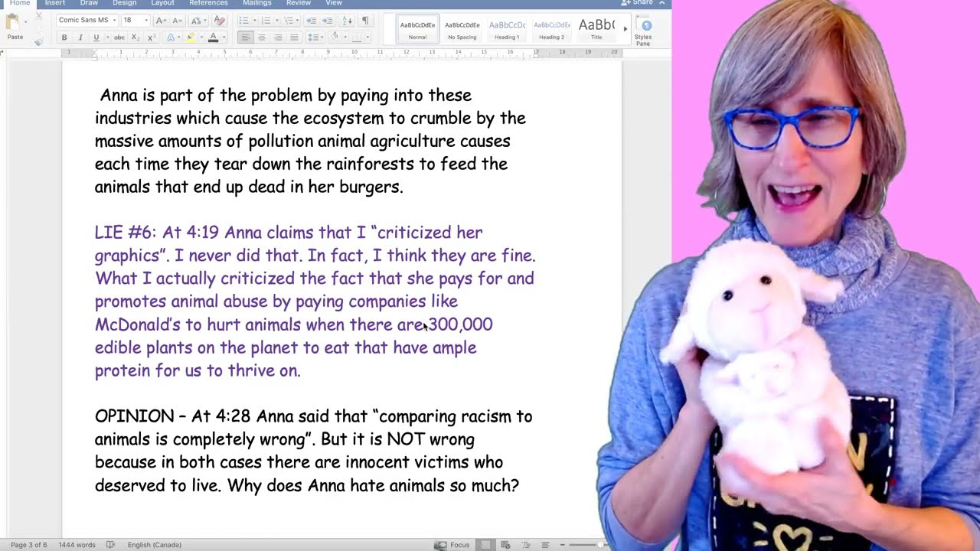Collapse the ribbon with chevron
This screenshot has width=980, height=551.
(662, 3)
